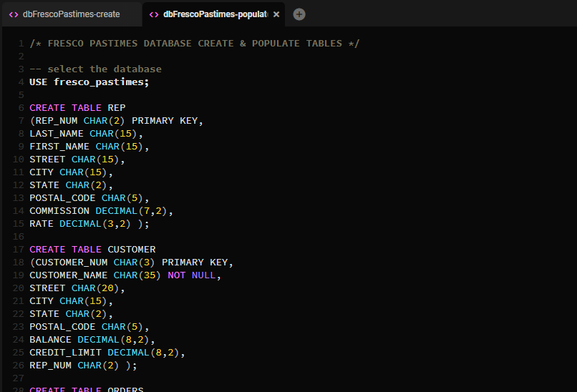Click 'POSTAL_CODE CHAR(5)' on line 13
577x392 pixels.
click(x=89, y=198)
